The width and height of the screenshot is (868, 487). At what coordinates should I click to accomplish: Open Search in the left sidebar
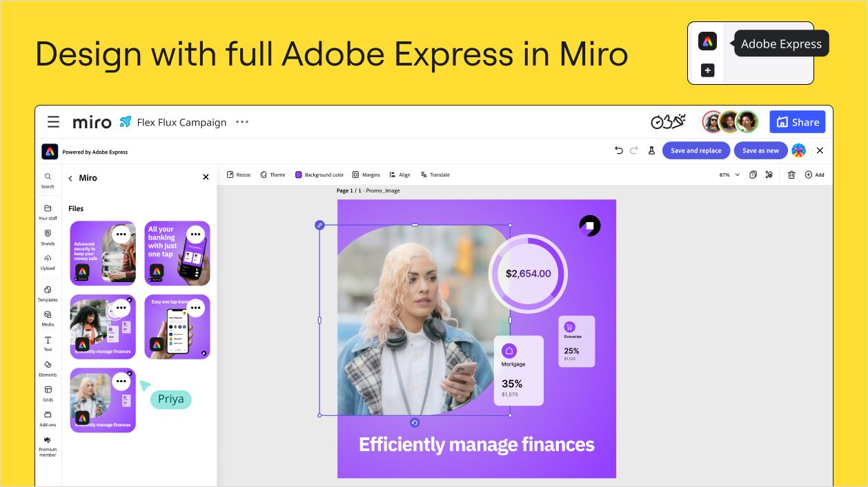tap(48, 181)
